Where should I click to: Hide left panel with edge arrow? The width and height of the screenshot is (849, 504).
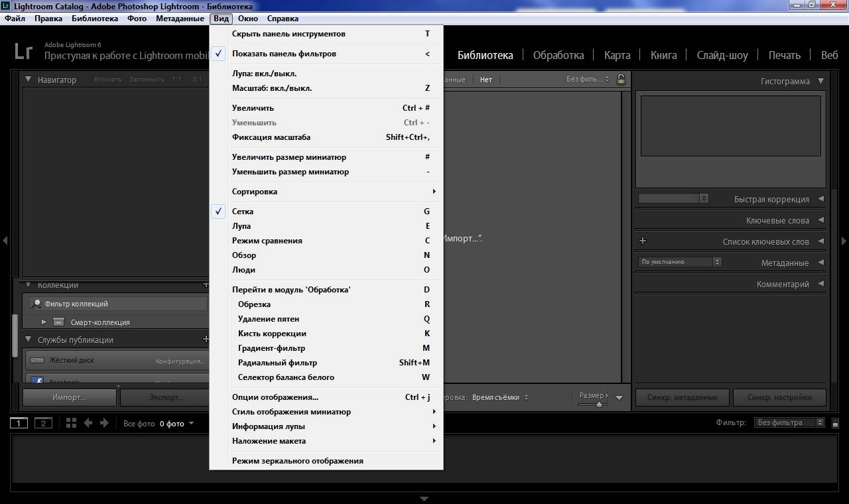[5, 241]
